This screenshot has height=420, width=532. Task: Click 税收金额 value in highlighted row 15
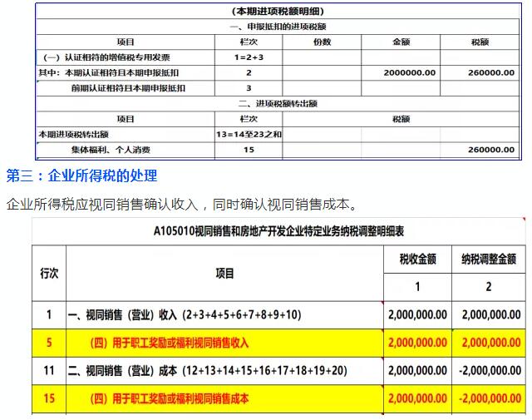tap(417, 398)
